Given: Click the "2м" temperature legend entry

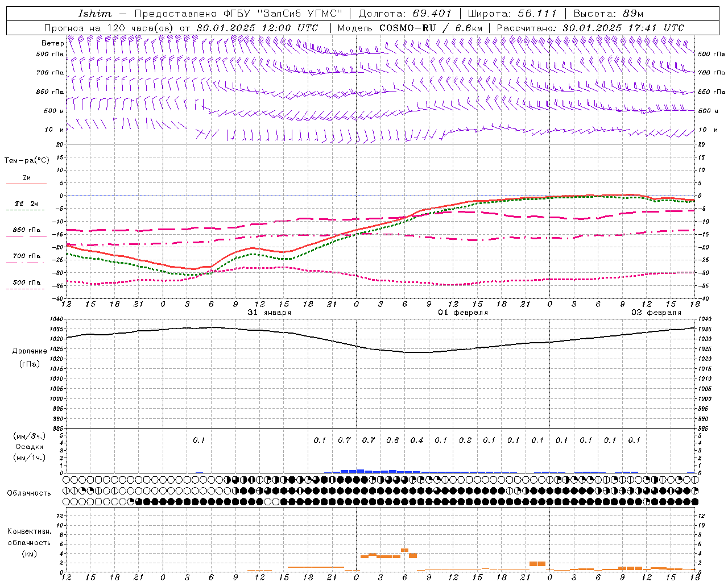Looking at the screenshot, I should tap(27, 178).
